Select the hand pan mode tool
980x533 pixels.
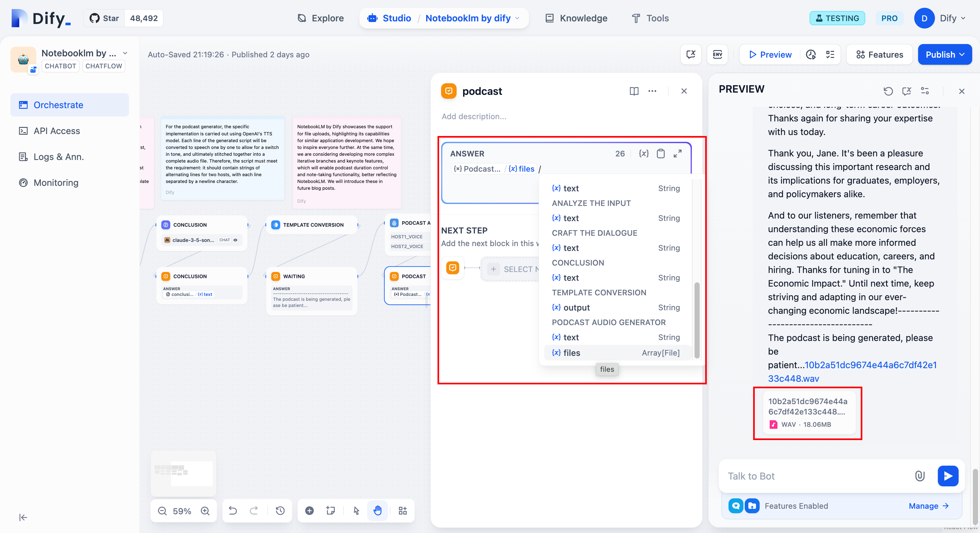378,511
